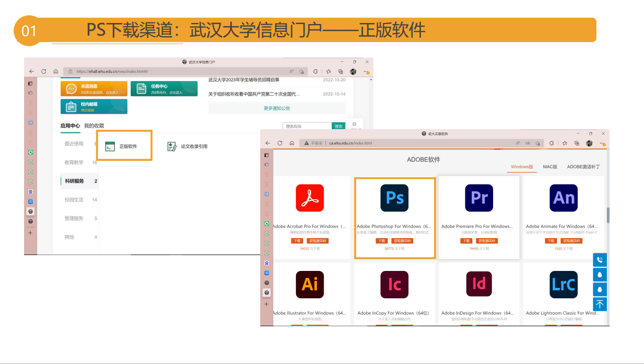Select the ADOBE激活补丁 tab
The height and width of the screenshot is (364, 644).
583,166
